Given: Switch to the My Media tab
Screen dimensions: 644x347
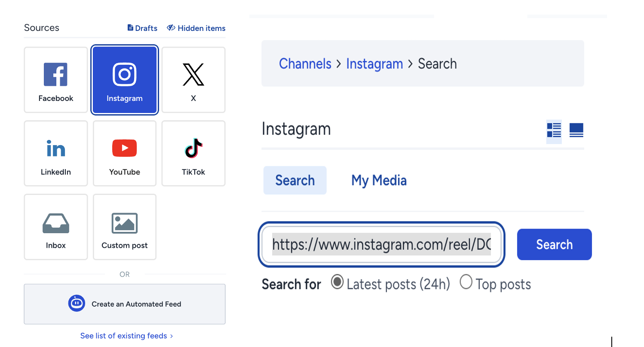Looking at the screenshot, I should (x=379, y=180).
